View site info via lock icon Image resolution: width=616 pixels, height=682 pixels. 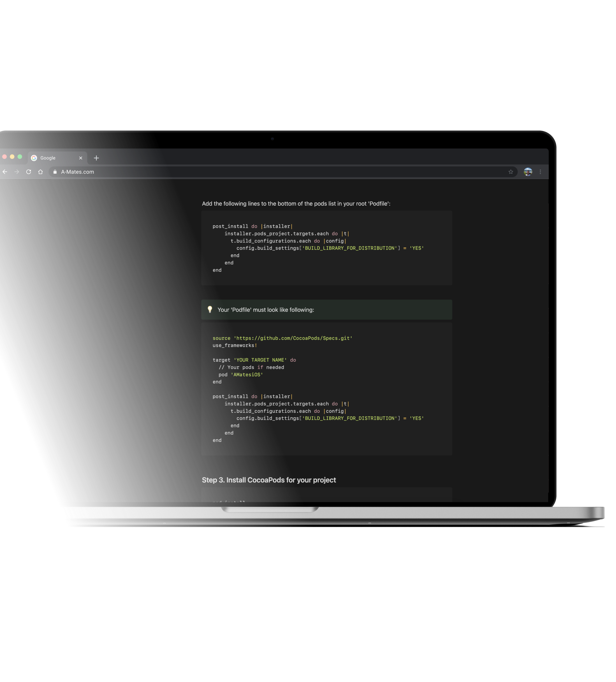(55, 172)
